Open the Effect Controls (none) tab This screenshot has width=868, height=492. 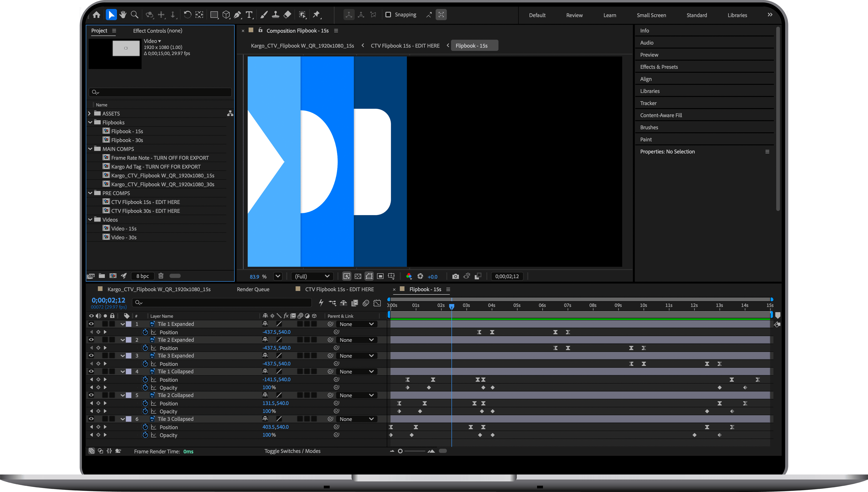pyautogui.click(x=157, y=31)
